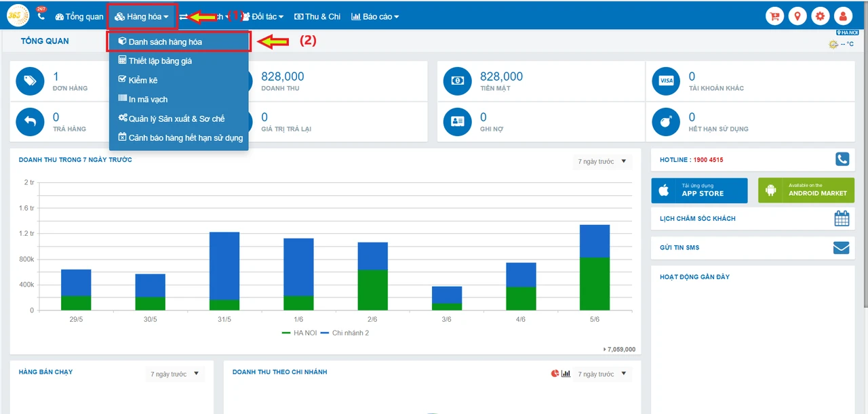Click the blue Chi nhánh 2 legend swatch

324,333
